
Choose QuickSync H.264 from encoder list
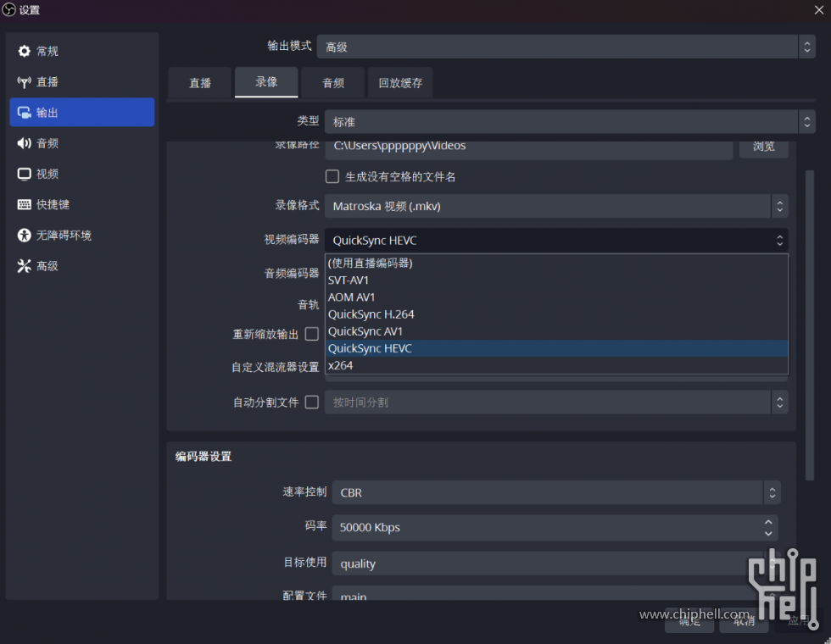tap(556, 314)
